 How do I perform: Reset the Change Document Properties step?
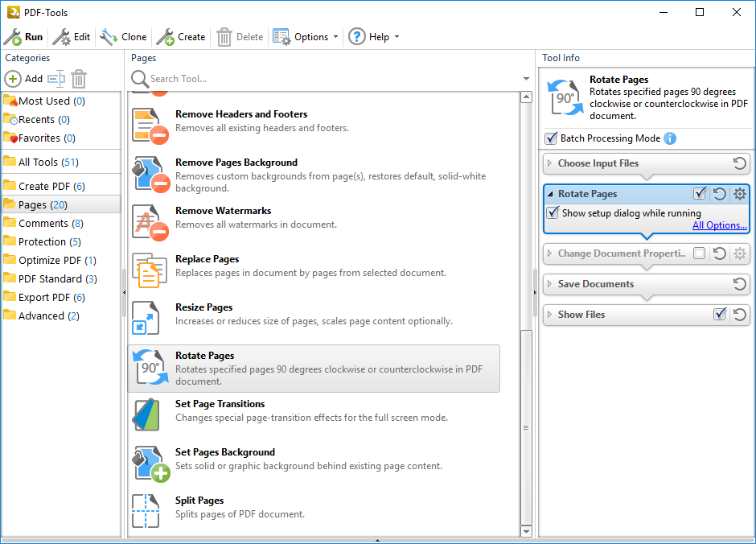point(719,253)
